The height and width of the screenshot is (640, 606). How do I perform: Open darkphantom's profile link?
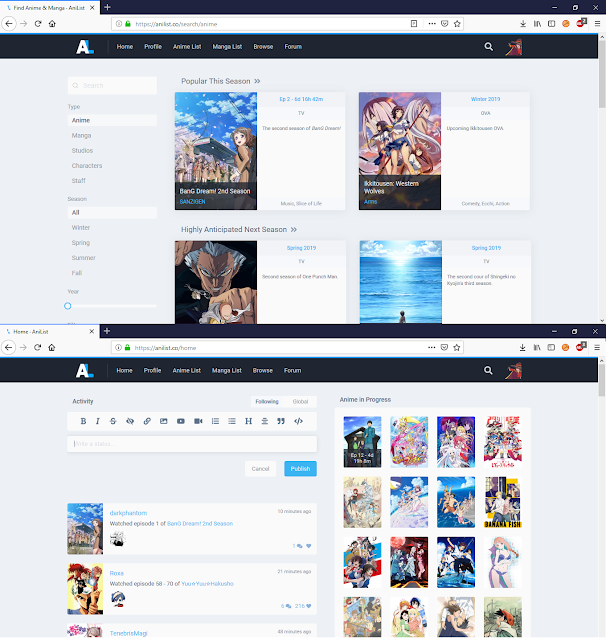click(x=128, y=513)
